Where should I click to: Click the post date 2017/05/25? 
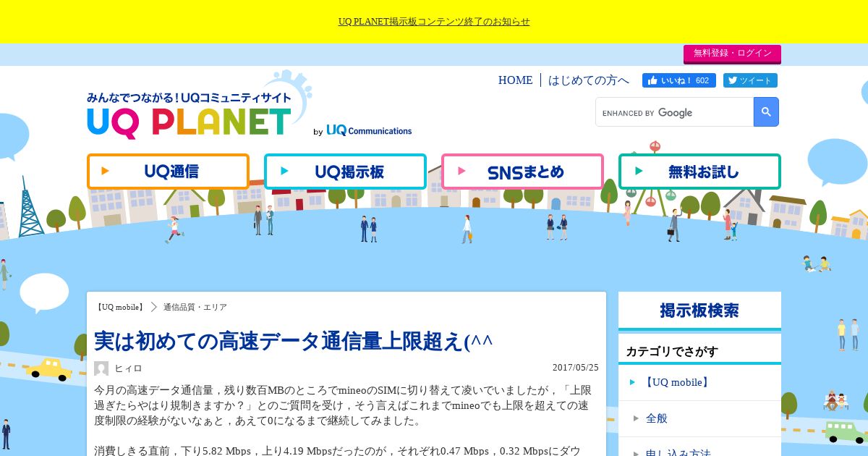(576, 368)
